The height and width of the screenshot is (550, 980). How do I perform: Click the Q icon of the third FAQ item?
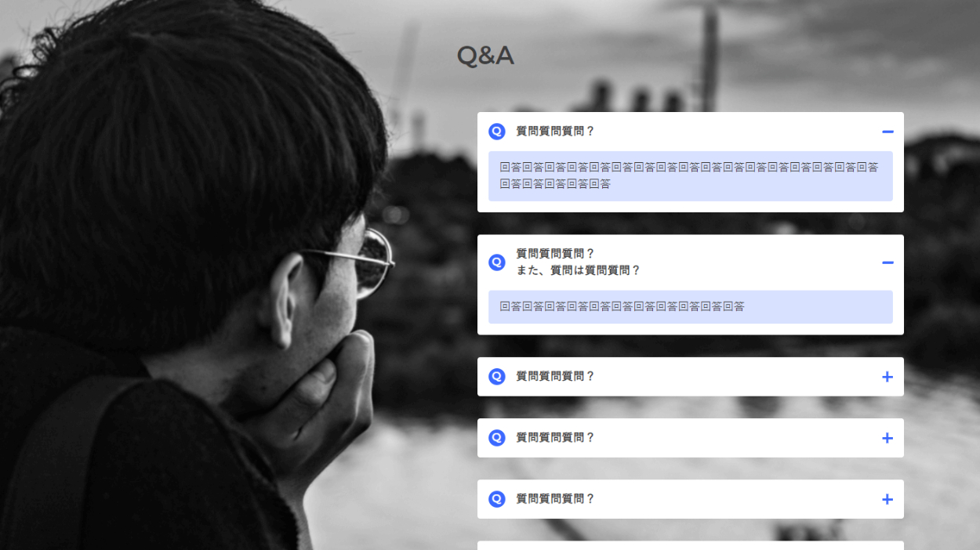(497, 377)
